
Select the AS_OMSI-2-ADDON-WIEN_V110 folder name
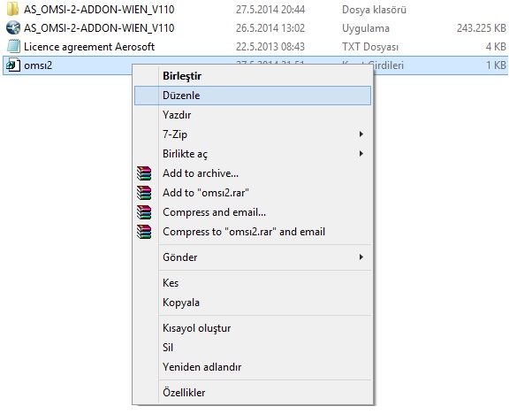99,10
